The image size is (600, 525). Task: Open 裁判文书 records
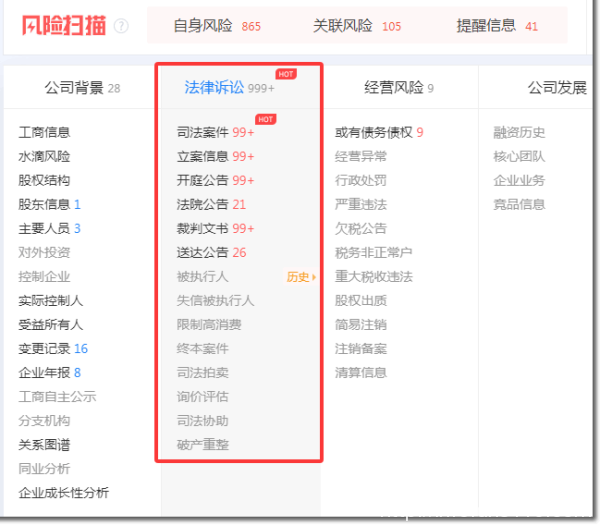[x=215, y=228]
